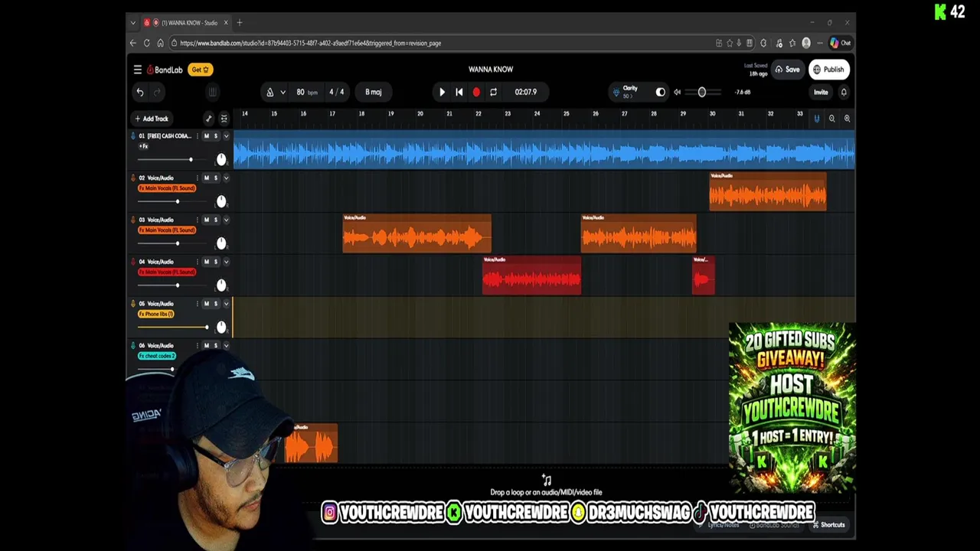This screenshot has height=551, width=980.
Task: Open Fx Phone libs preset on track 05
Action: point(156,315)
